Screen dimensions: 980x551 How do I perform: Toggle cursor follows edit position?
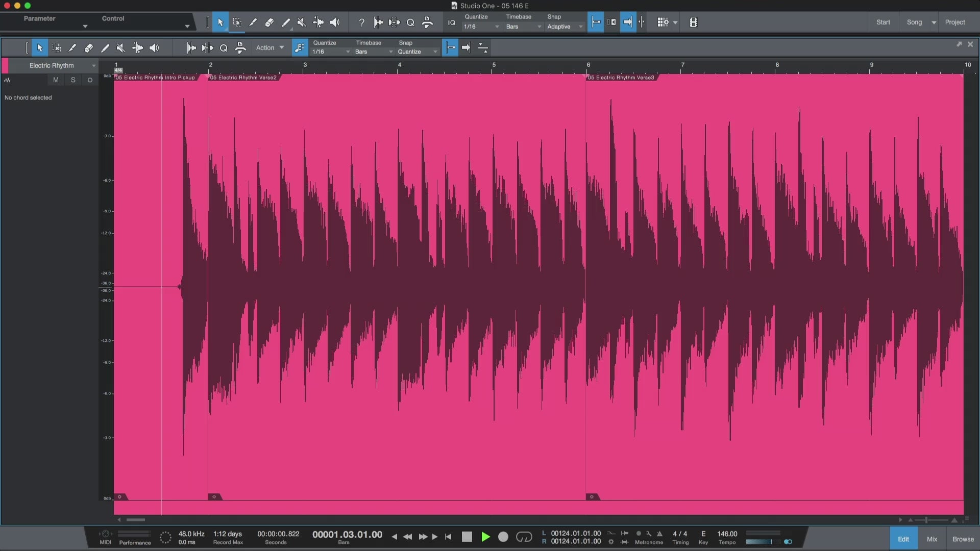(x=642, y=22)
